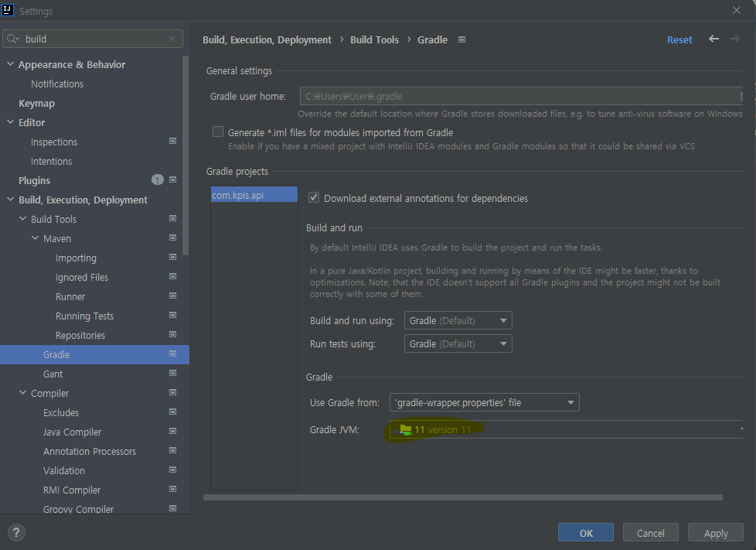Viewport: 756px width, 550px height.
Task: Click Build, Execution, Deployment breadcrumb
Action: coord(267,39)
